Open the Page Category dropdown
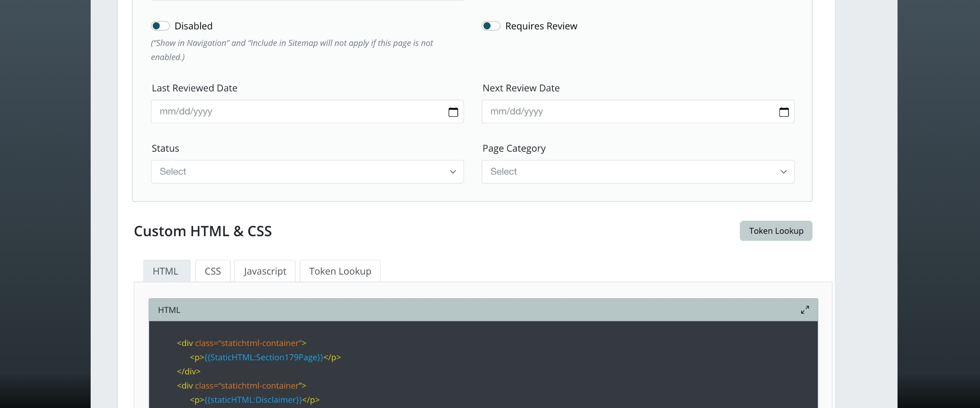The width and height of the screenshot is (980, 408). click(x=638, y=171)
